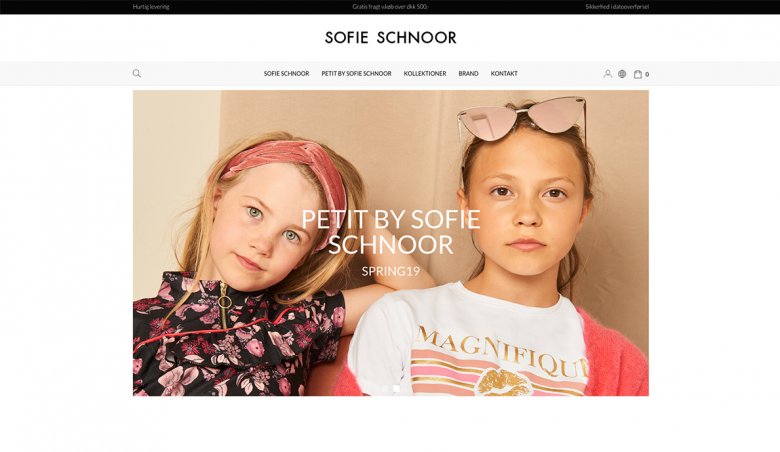Click the Petit by Sofie Schnoor banner title
Screen dimensions: 780x452
click(390, 232)
